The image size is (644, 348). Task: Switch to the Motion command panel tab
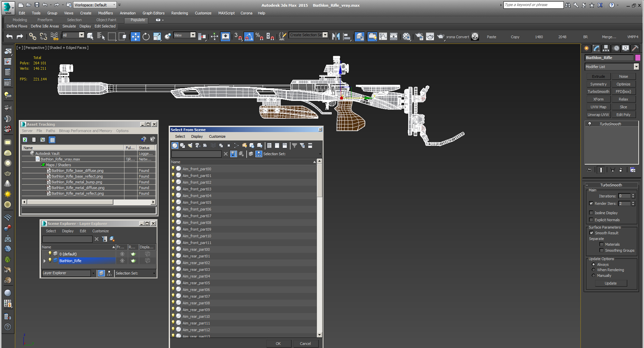click(x=616, y=48)
